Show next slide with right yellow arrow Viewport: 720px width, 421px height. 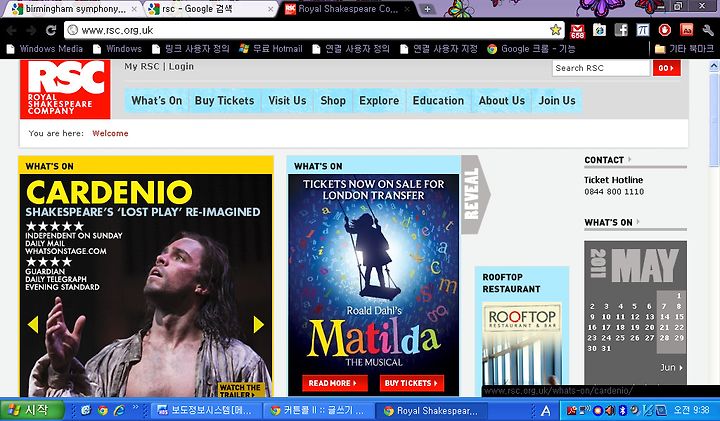(259, 325)
